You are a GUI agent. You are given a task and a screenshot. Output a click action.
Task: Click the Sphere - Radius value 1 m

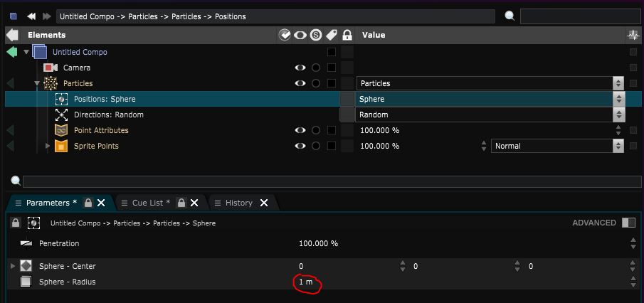coord(305,282)
